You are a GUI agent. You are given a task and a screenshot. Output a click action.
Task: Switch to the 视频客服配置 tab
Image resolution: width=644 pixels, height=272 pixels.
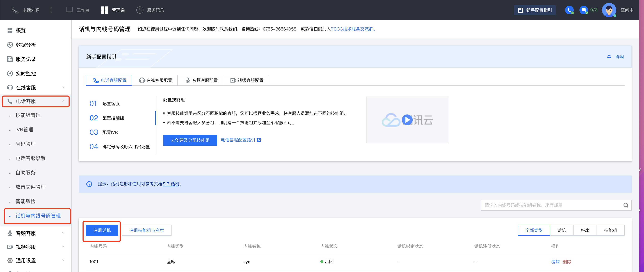pos(246,80)
